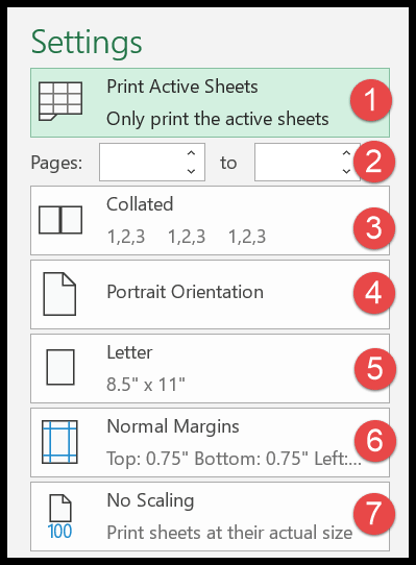The height and width of the screenshot is (565, 416).
Task: Decrease the ending 'to' page with down arrow
Action: pyautogui.click(x=346, y=171)
